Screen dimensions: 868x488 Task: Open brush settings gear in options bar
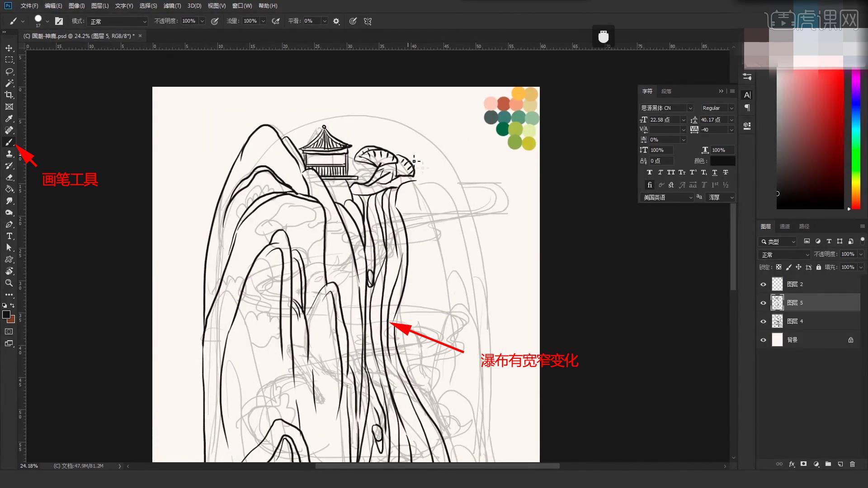(x=336, y=21)
